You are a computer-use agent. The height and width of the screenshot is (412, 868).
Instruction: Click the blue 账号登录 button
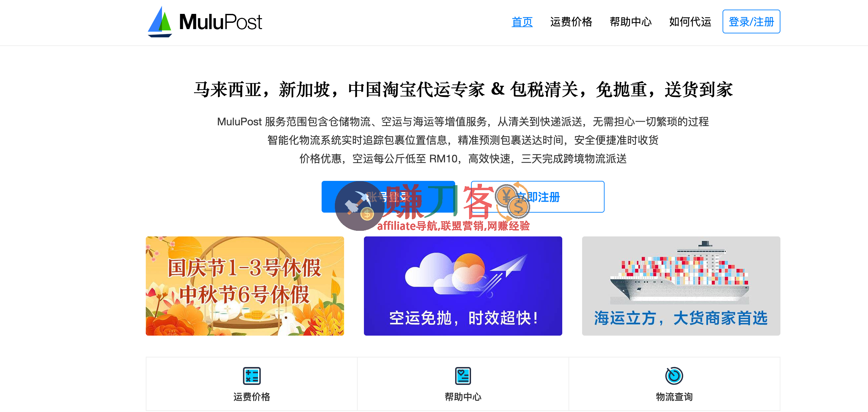388,197
